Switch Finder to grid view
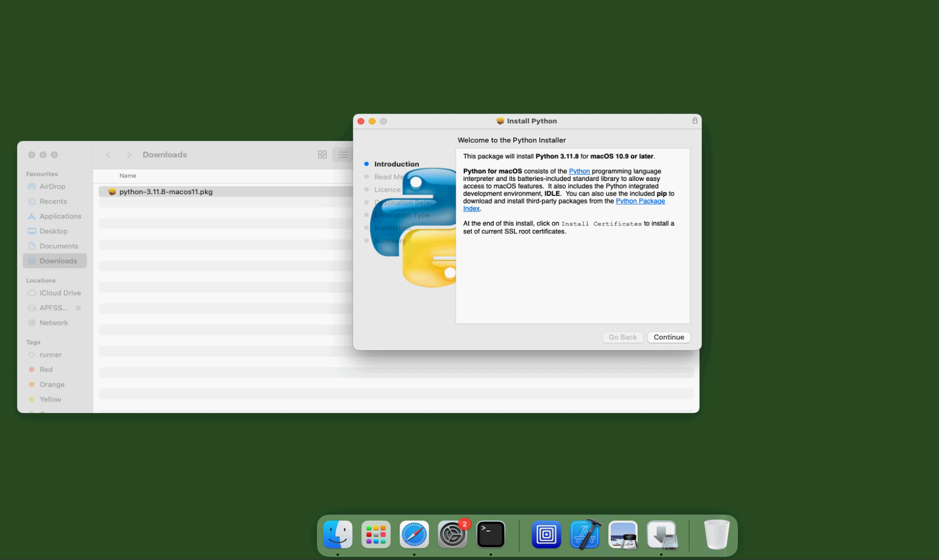 pos(322,154)
